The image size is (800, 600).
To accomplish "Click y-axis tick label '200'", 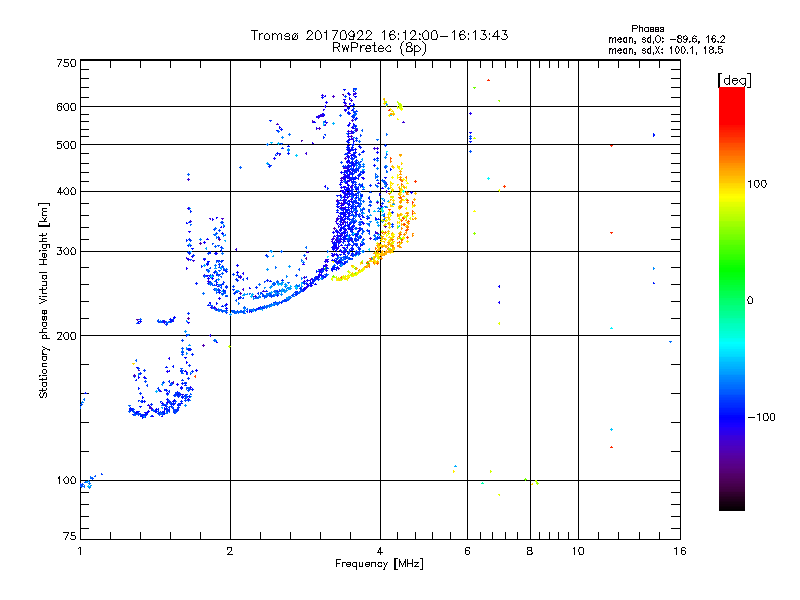I will coord(66,336).
